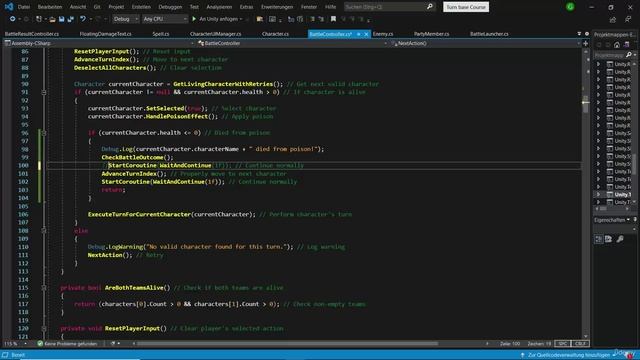This screenshot has height=360, width=640.
Task: Click the source control arrow icon in status bar
Action: coord(522,355)
